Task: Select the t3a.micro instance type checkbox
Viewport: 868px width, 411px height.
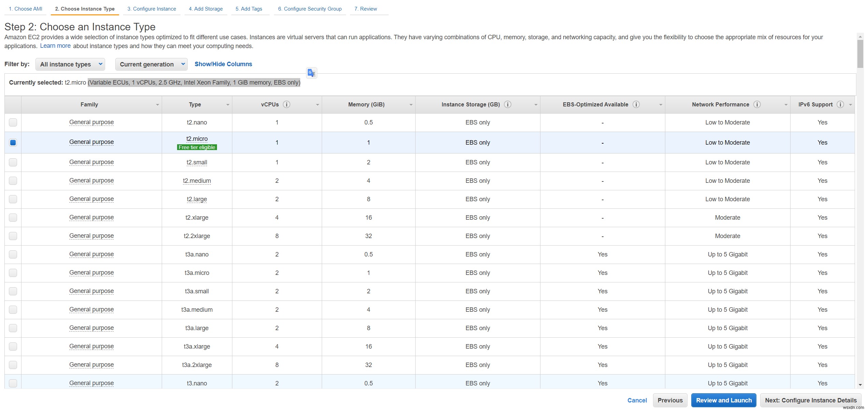Action: tap(13, 271)
